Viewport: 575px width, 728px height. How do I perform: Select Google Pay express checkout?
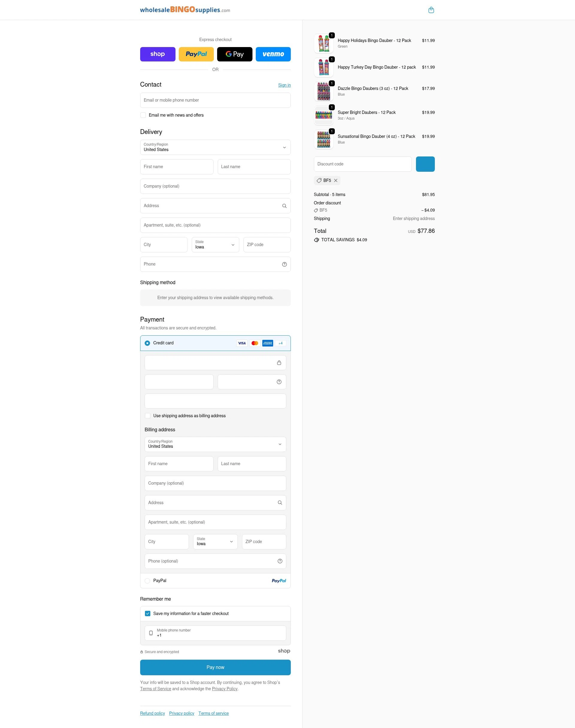[x=235, y=54]
